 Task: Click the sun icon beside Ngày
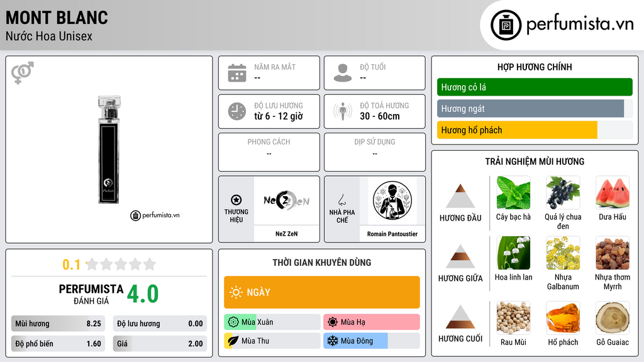pos(236,292)
